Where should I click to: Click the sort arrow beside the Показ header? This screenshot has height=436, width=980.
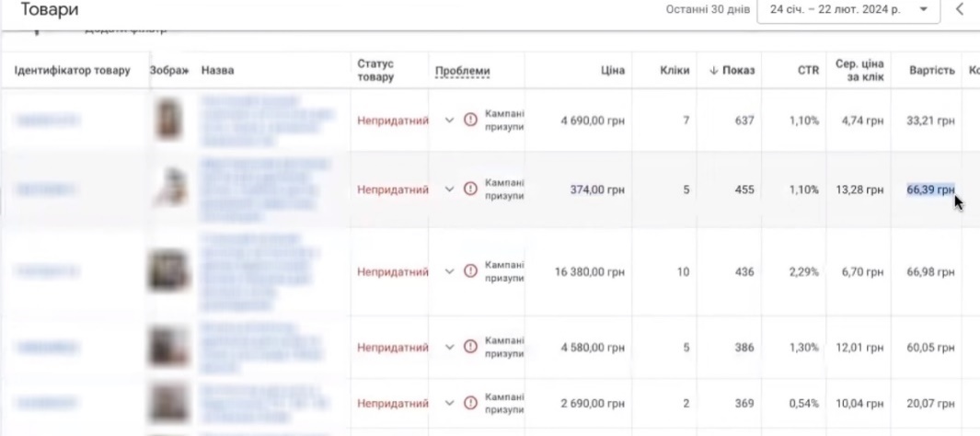click(x=714, y=71)
